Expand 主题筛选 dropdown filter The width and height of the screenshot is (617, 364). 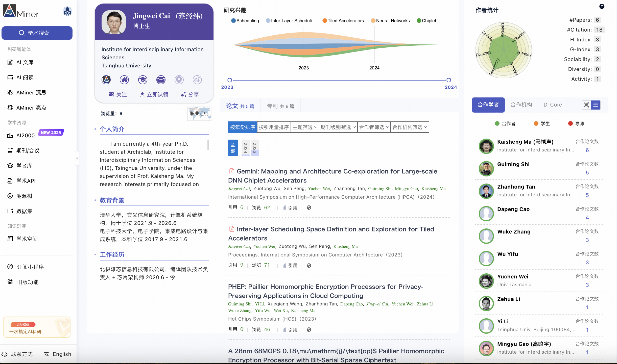[x=305, y=127]
